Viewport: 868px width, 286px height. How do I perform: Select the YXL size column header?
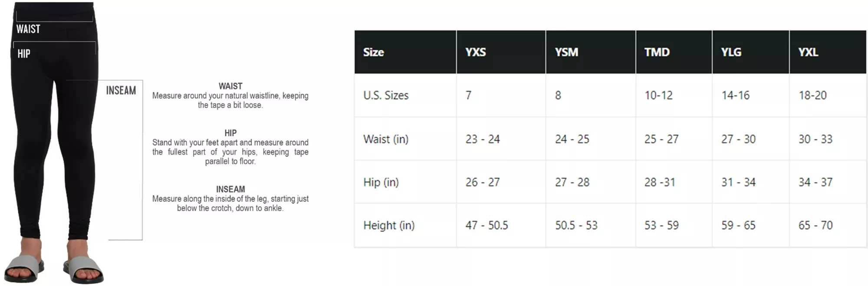coord(808,52)
